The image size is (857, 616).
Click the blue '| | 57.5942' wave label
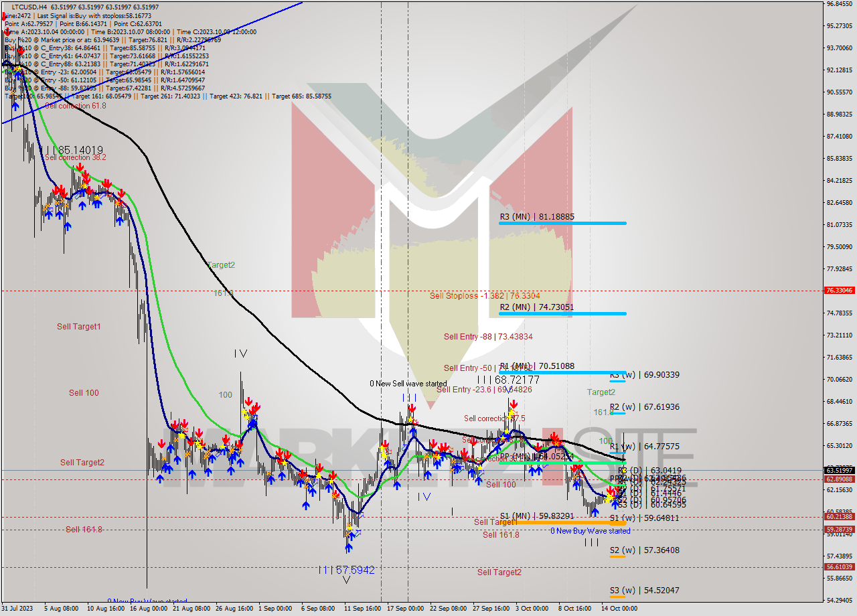point(346,570)
